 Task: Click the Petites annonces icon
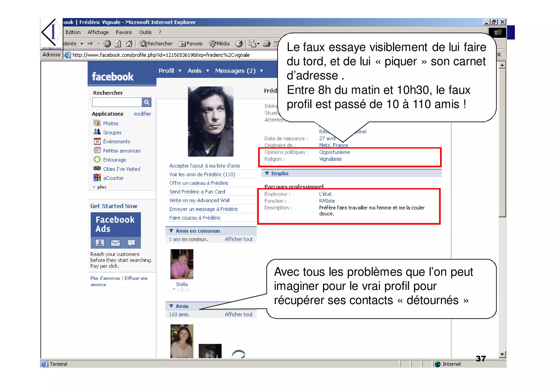pyautogui.click(x=97, y=150)
